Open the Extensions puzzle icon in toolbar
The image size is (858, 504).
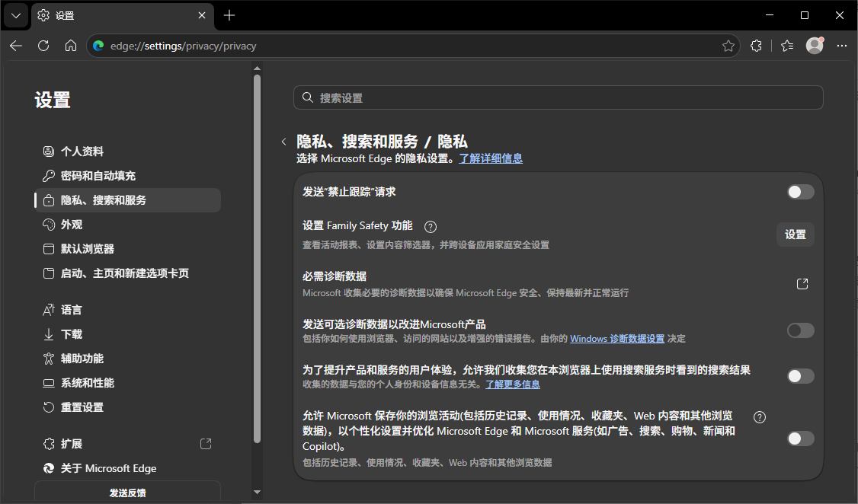tap(756, 46)
